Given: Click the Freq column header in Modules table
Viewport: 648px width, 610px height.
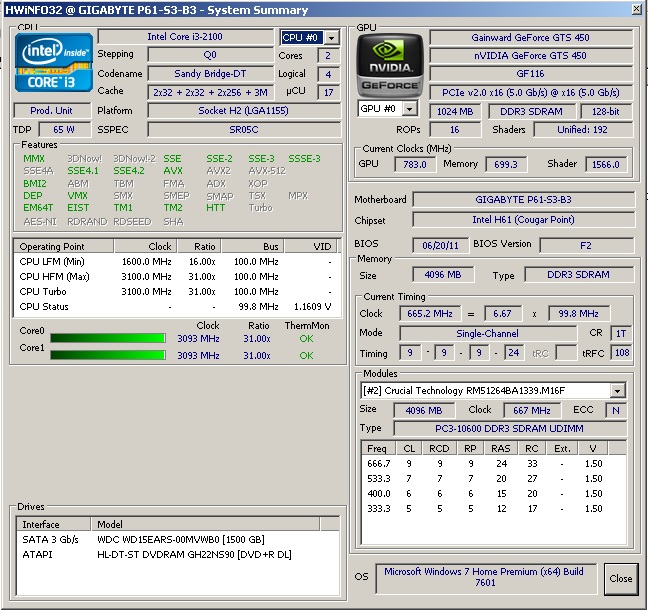Looking at the screenshot, I should coord(377,448).
